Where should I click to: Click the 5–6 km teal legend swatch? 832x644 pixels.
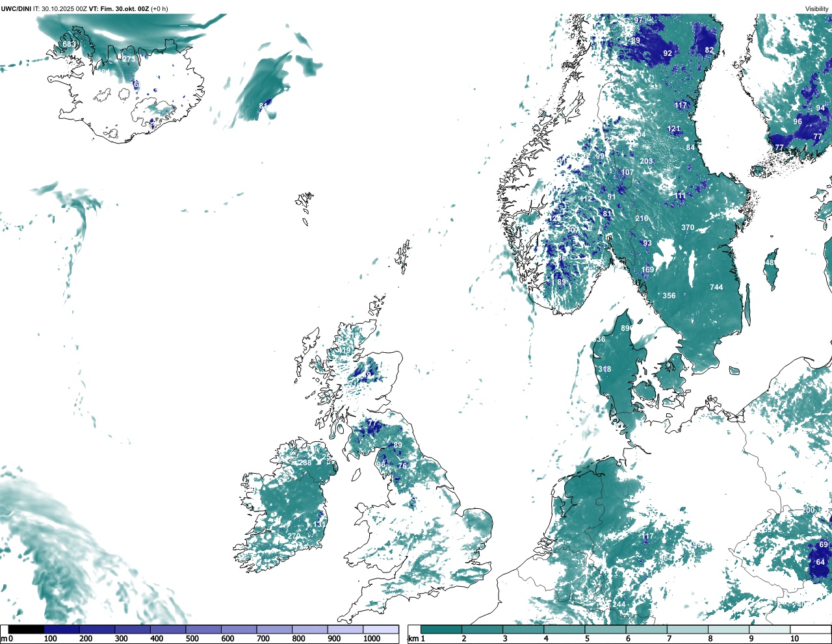[x=606, y=629]
